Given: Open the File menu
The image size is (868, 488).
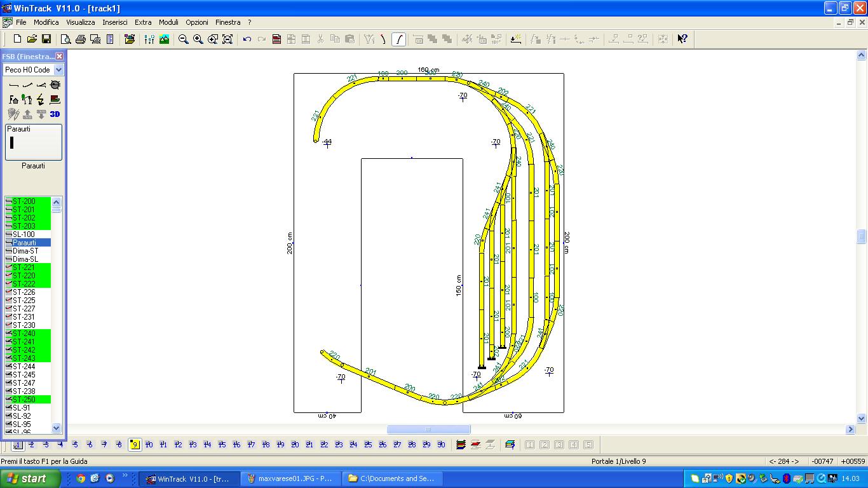Looking at the screenshot, I should click(21, 22).
